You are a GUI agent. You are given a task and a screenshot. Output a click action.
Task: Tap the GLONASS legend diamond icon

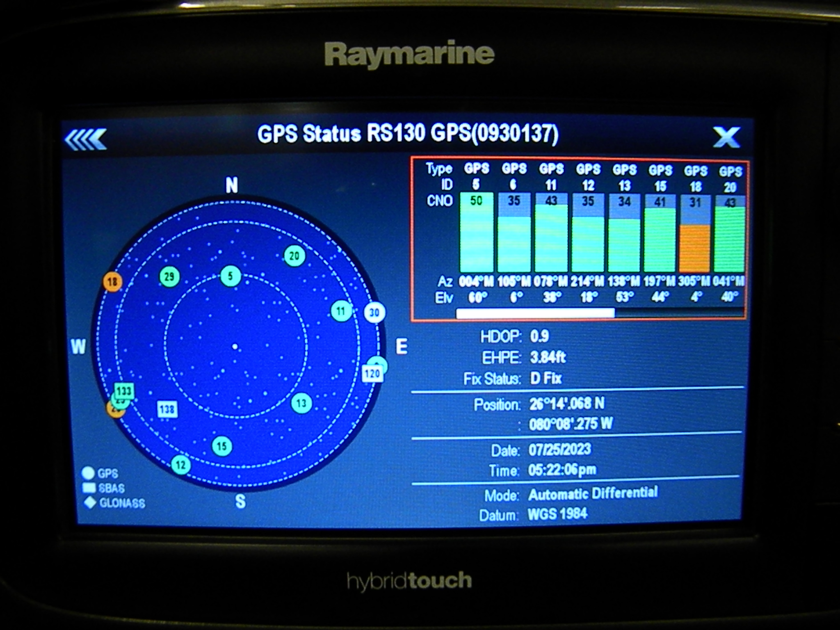(x=89, y=502)
